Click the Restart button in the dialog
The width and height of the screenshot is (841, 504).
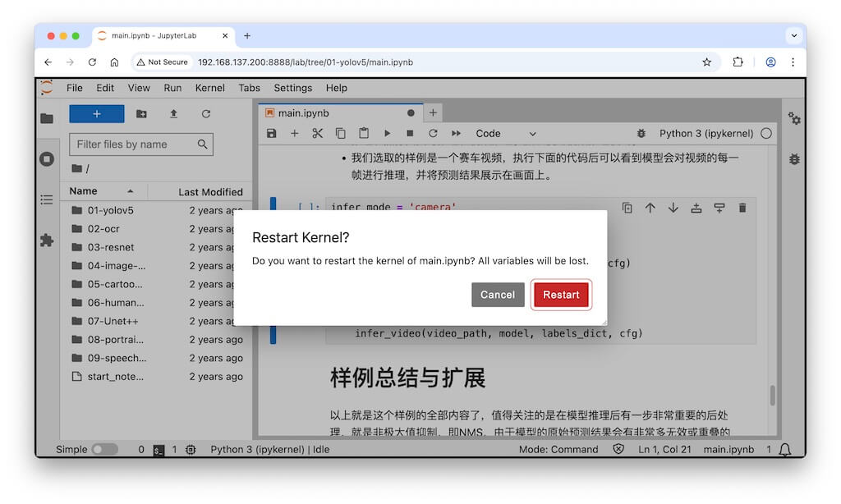561,295
